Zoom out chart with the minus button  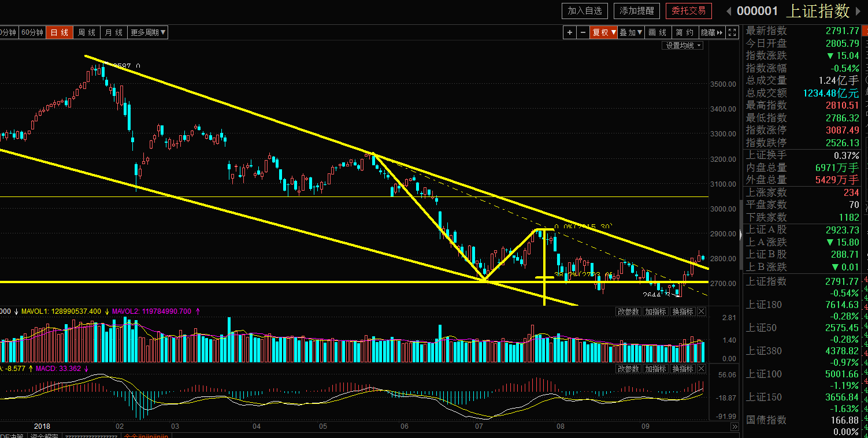pos(583,32)
